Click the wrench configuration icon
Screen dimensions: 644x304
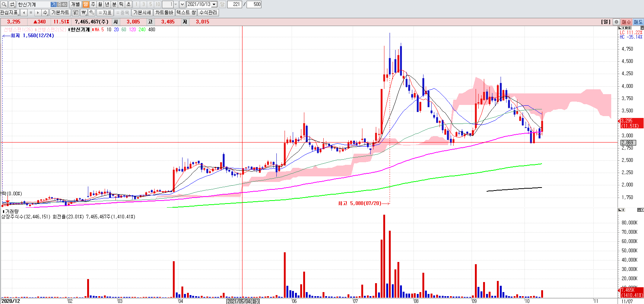92,13
